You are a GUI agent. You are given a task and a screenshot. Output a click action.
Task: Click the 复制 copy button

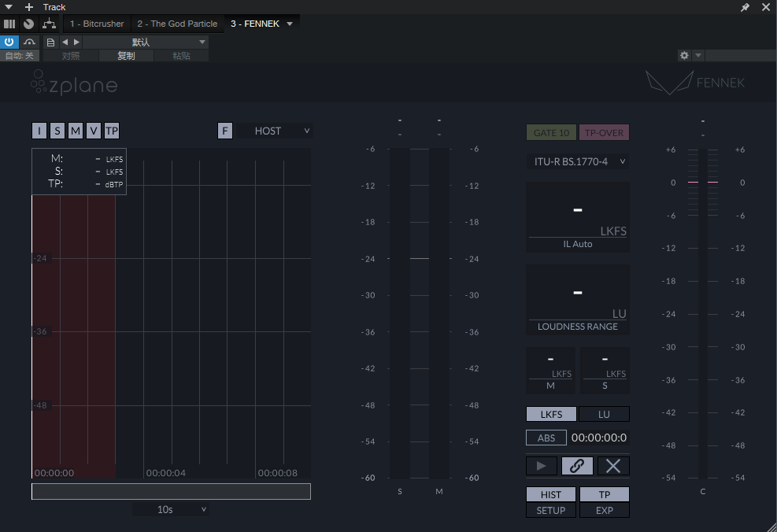(126, 55)
